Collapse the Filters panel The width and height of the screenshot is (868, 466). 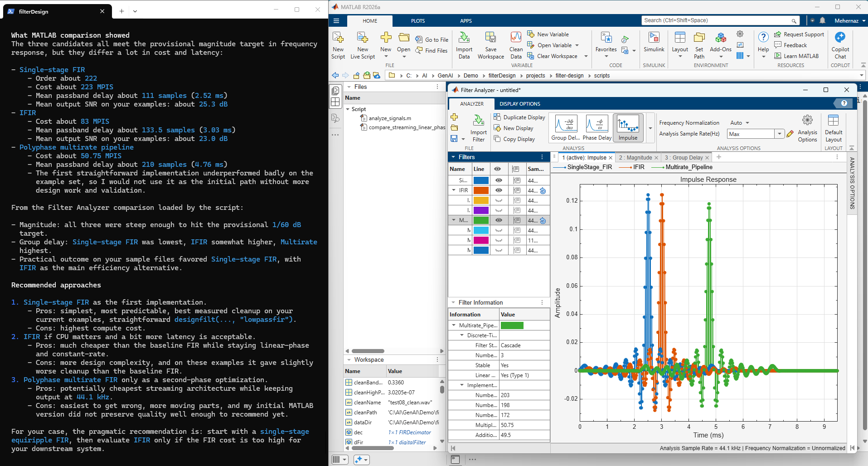(453, 157)
